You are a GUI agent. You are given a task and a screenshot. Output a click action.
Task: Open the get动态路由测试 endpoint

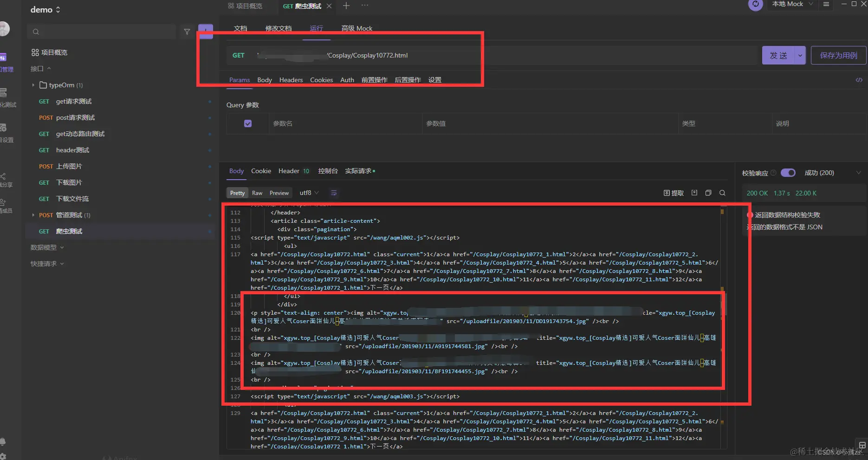(x=121, y=134)
